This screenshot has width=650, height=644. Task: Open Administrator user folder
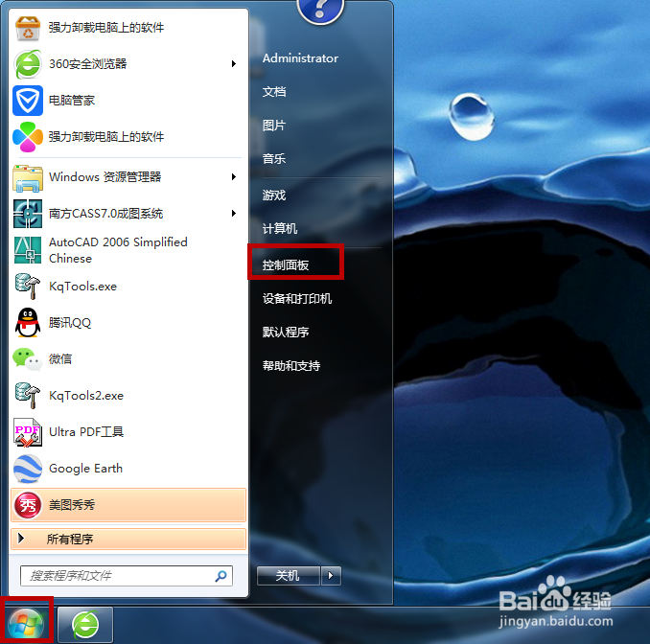pyautogui.click(x=300, y=58)
